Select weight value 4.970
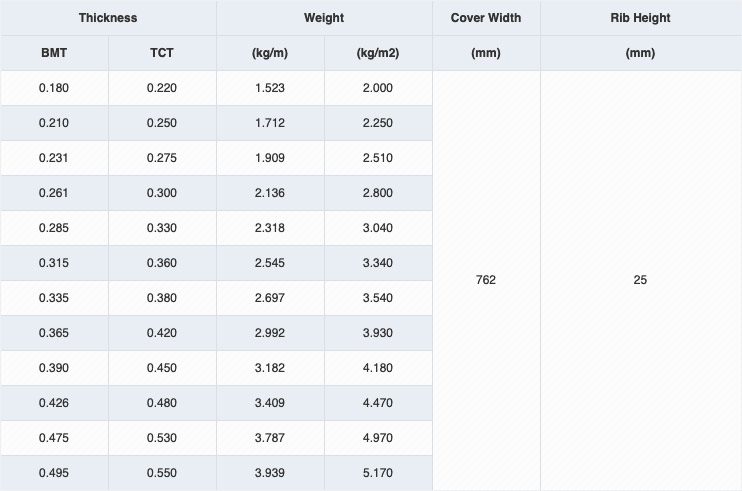Screen dimensions: 742x491 378,438
